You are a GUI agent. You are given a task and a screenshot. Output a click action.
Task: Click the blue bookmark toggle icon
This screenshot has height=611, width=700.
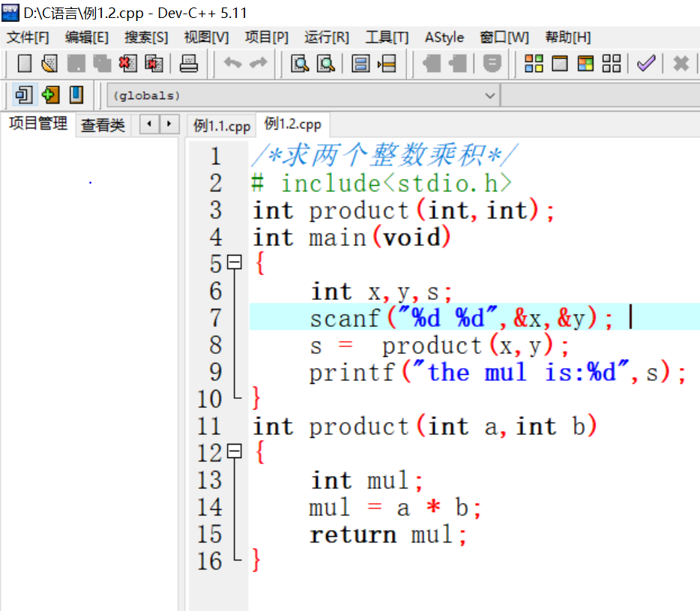click(76, 94)
